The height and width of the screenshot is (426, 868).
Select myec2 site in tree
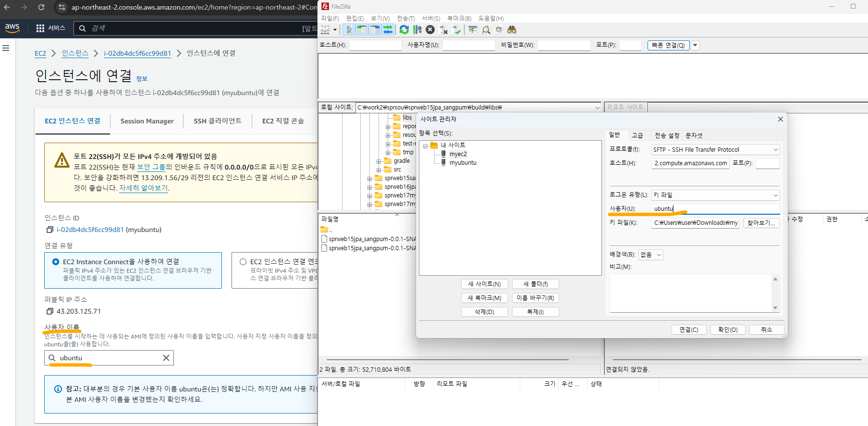pyautogui.click(x=458, y=154)
